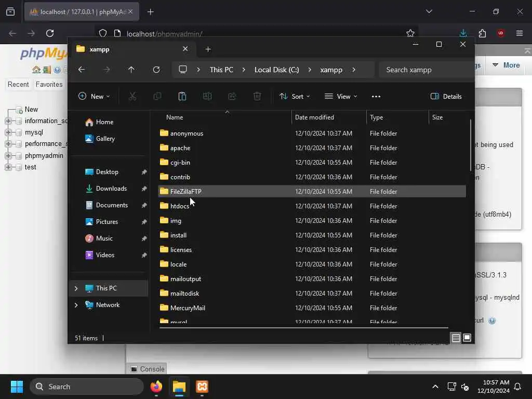Click the Rename icon in Explorer toolbar
Screen dimensions: 532x399
pos(207,96)
